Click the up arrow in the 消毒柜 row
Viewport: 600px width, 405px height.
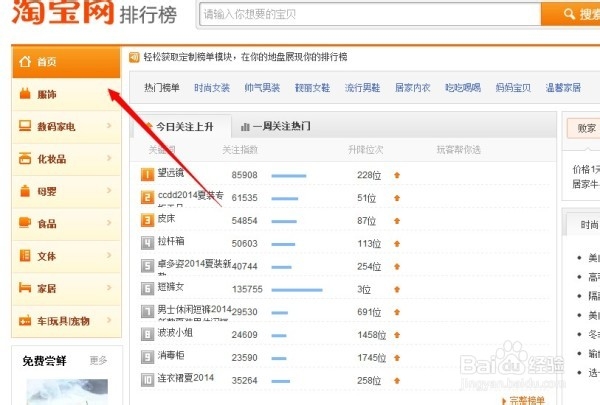(x=397, y=358)
